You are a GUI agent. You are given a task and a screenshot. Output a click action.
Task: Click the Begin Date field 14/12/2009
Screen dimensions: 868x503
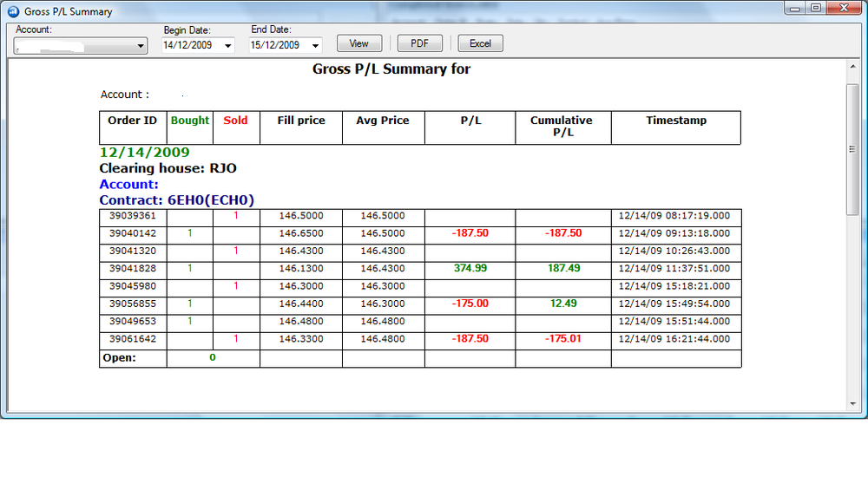(198, 45)
